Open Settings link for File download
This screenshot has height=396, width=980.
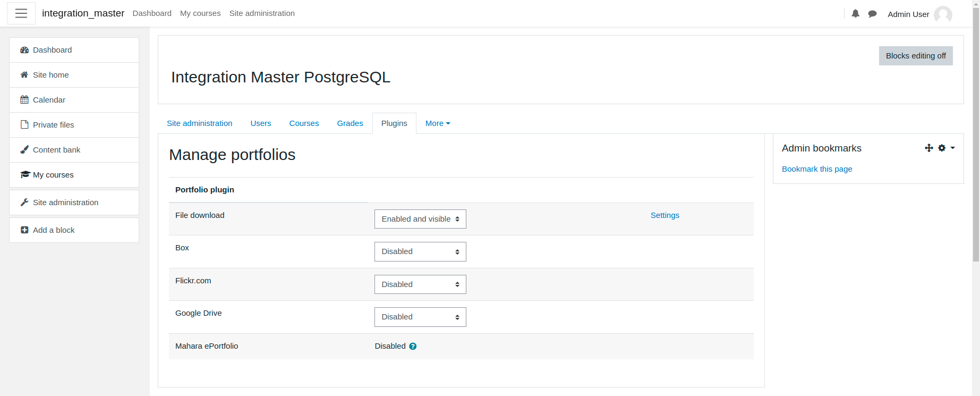664,215
